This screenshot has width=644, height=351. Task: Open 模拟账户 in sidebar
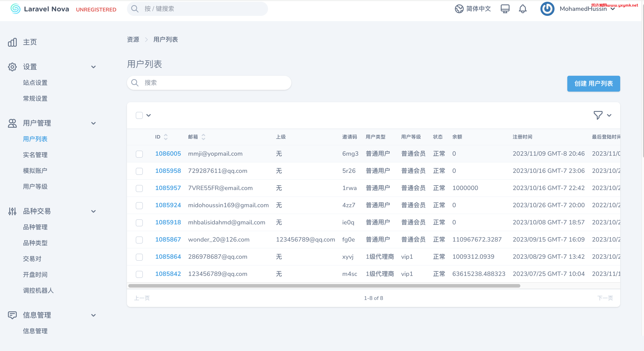point(35,171)
